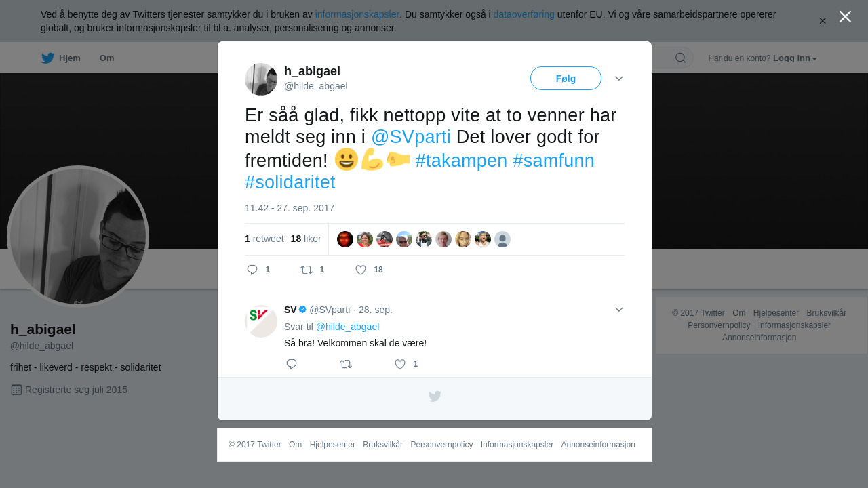The width and height of the screenshot is (868, 488).
Task: Click the Følg button
Action: (566, 79)
